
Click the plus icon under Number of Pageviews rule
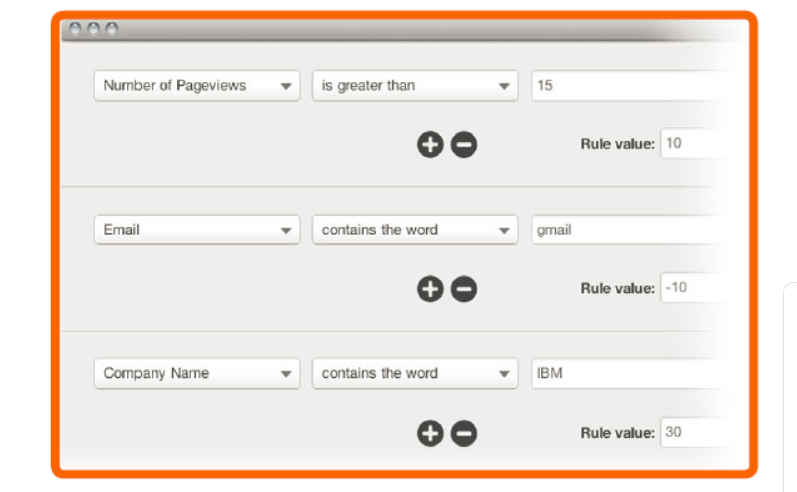click(x=429, y=145)
